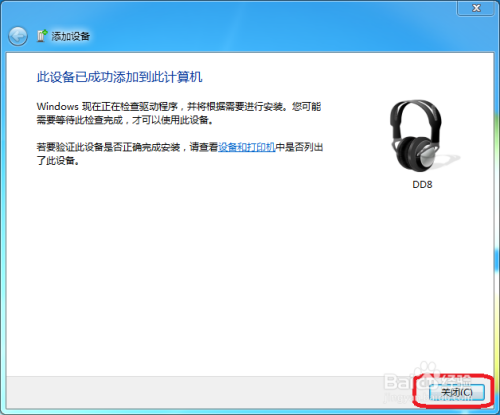Click the heading 此设备已成功添加到此计算机
500x415 pixels.
[119, 77]
